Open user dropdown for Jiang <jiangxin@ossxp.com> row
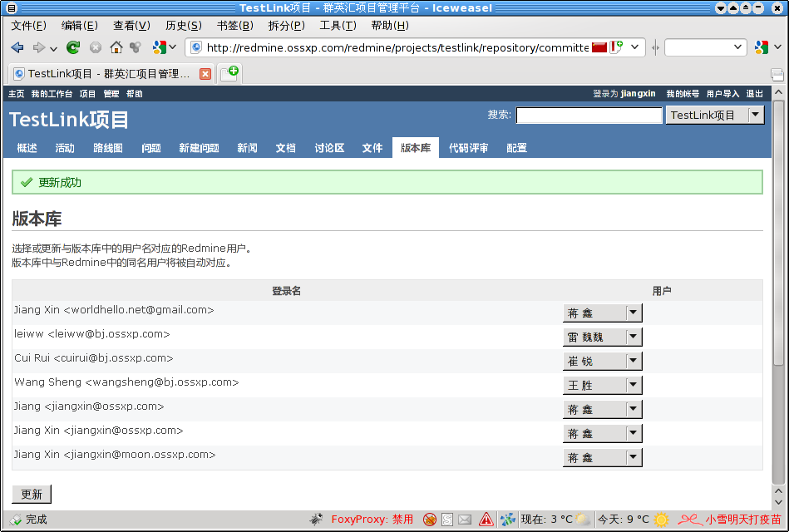This screenshot has width=789, height=532. 602,410
